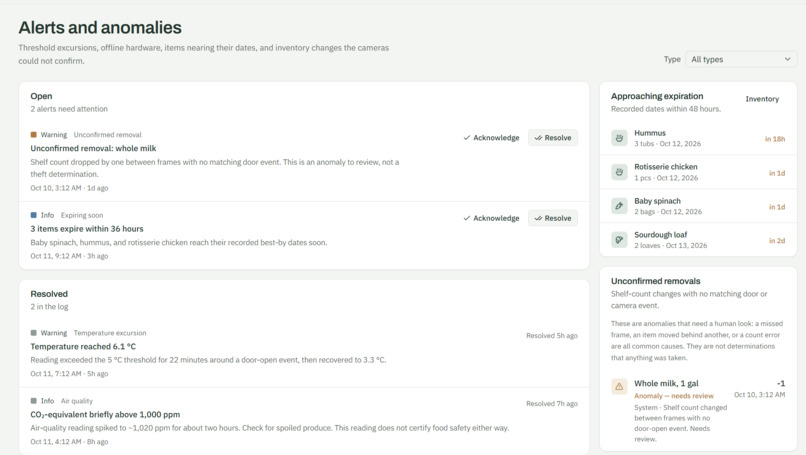The height and width of the screenshot is (455, 806).
Task: Resolve the whole milk removal alert
Action: pyautogui.click(x=553, y=138)
